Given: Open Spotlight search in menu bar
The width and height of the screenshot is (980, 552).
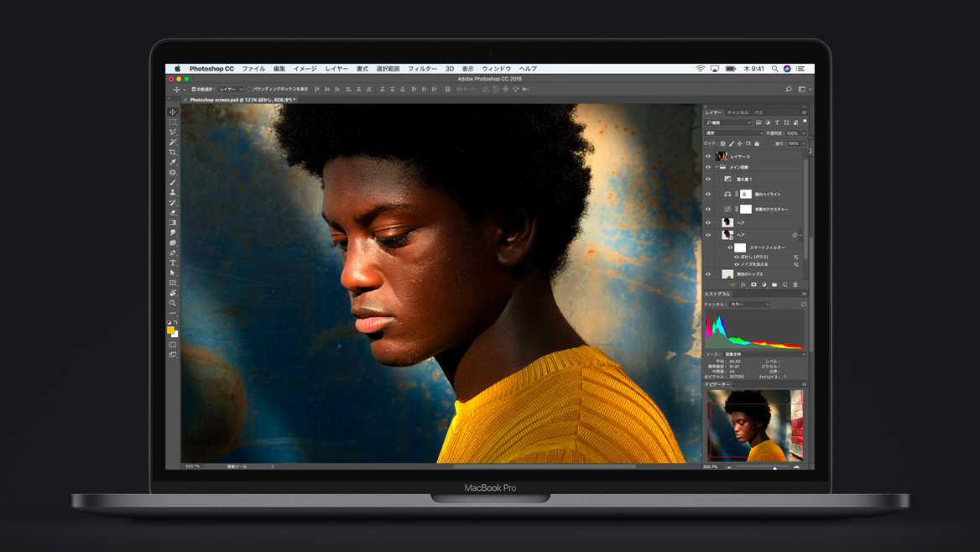Looking at the screenshot, I should tap(775, 69).
